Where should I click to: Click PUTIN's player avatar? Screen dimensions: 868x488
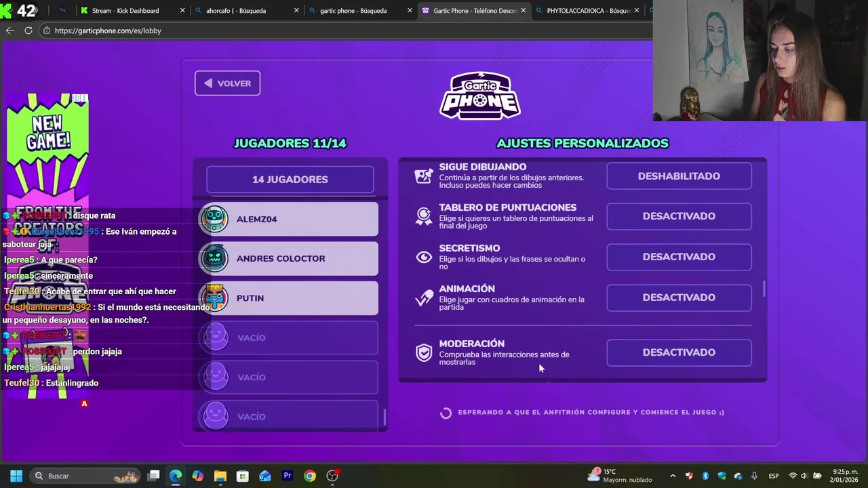pyautogui.click(x=215, y=298)
